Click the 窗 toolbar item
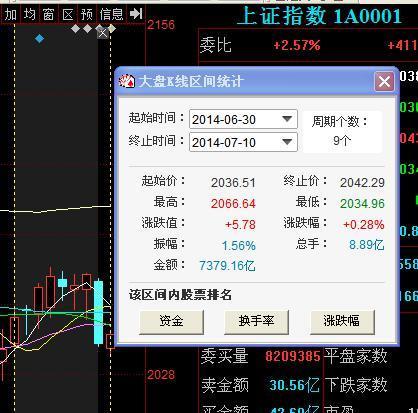The height and width of the screenshot is (413, 418). (x=48, y=14)
